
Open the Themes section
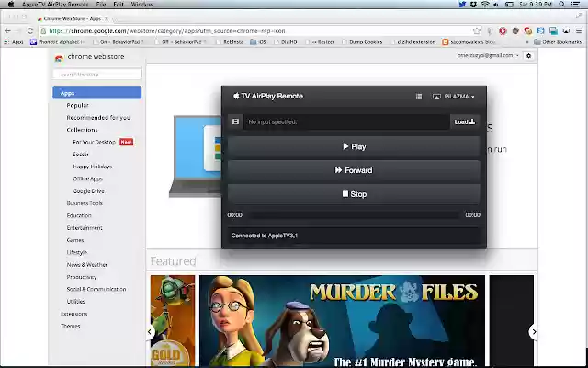(x=70, y=326)
